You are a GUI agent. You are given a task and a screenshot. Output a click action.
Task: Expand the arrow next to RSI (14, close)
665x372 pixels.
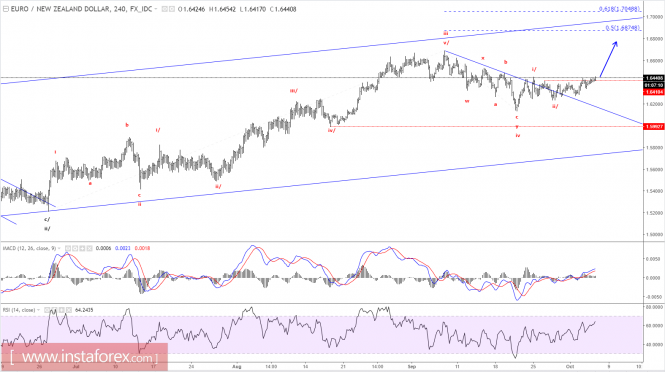(38, 310)
